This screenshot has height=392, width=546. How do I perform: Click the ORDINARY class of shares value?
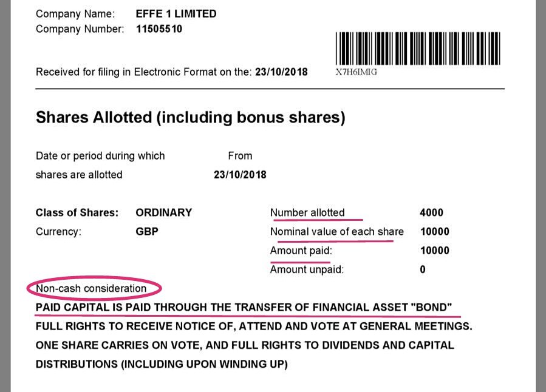tap(164, 212)
